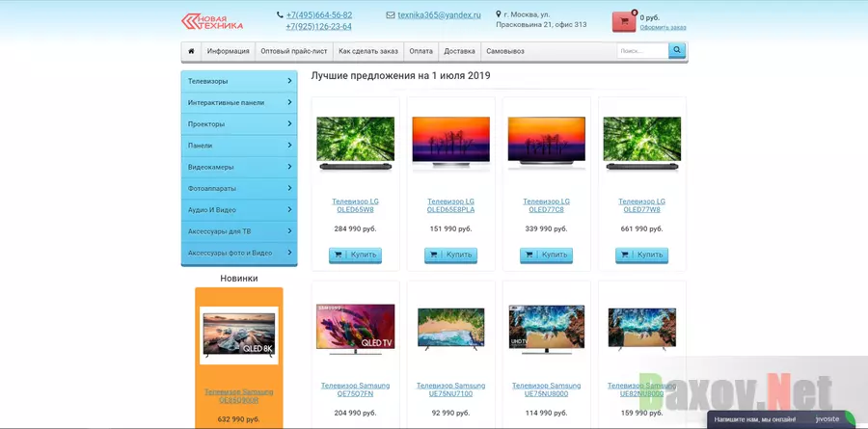
Task: Buy the LG OLED65W8 television
Action: (x=355, y=255)
